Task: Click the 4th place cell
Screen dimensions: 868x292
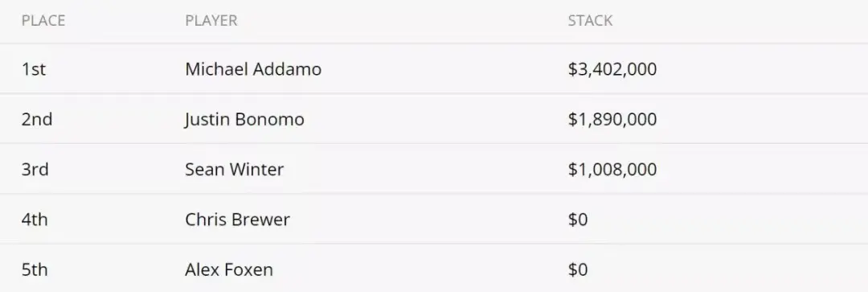Action: pyautogui.click(x=35, y=220)
